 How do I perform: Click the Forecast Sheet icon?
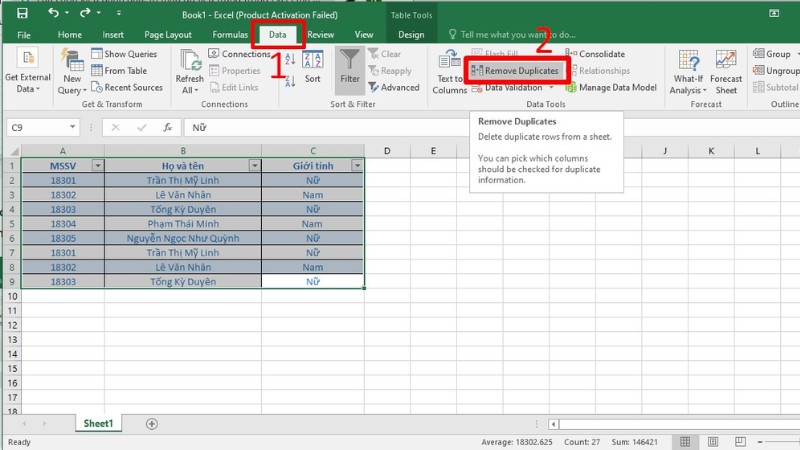coord(726,70)
